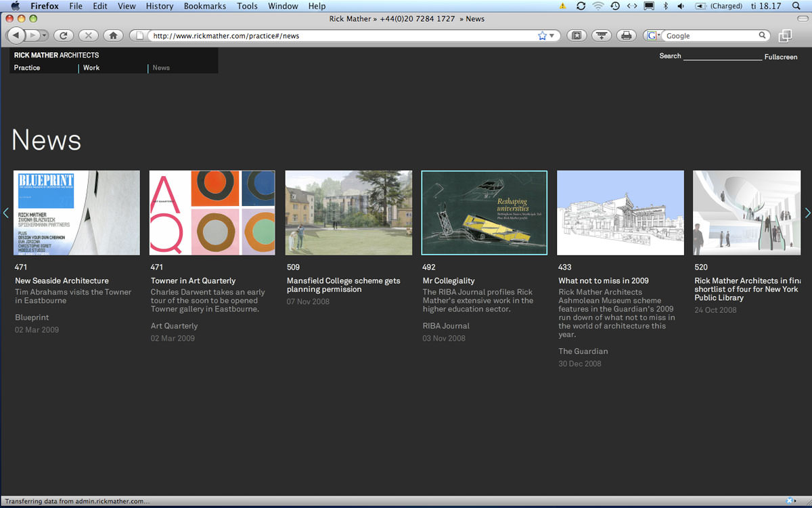This screenshot has height=508, width=812.
Task: Open the back/forward history dropdown
Action: [43, 35]
